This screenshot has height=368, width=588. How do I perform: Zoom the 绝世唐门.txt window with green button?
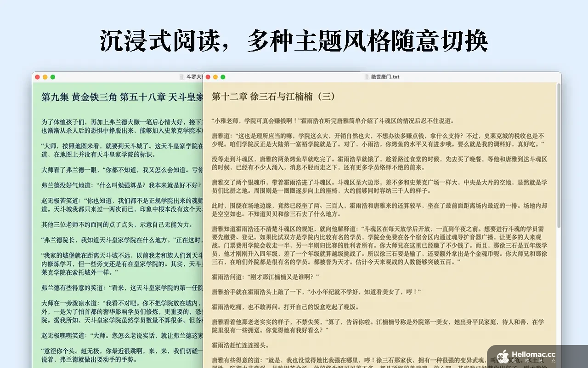click(x=223, y=77)
